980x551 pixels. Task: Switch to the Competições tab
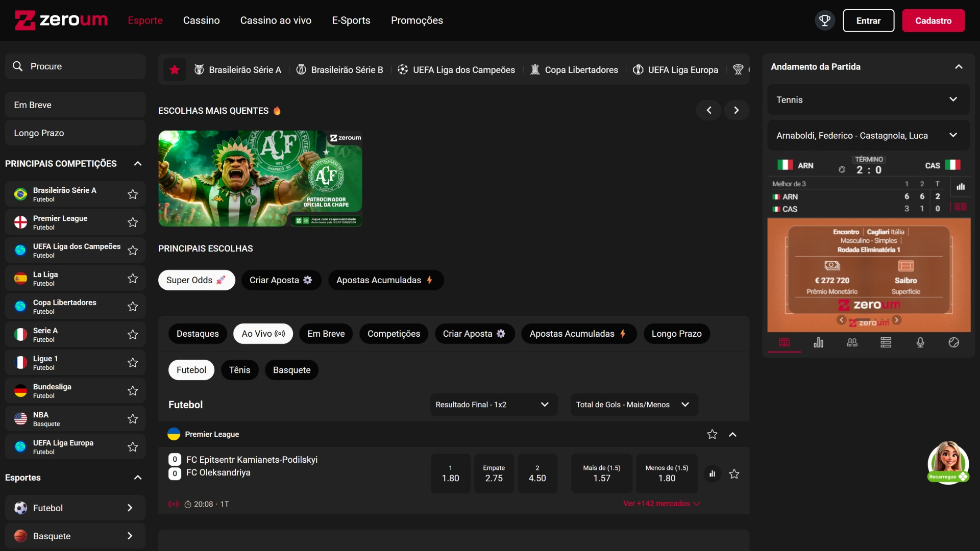click(x=394, y=334)
